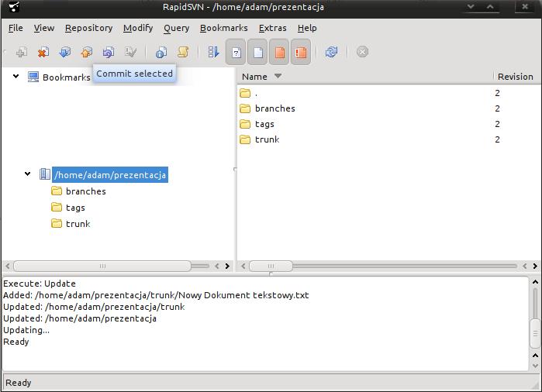Open the Info toolbar icon
The image size is (542, 392).
point(161,53)
